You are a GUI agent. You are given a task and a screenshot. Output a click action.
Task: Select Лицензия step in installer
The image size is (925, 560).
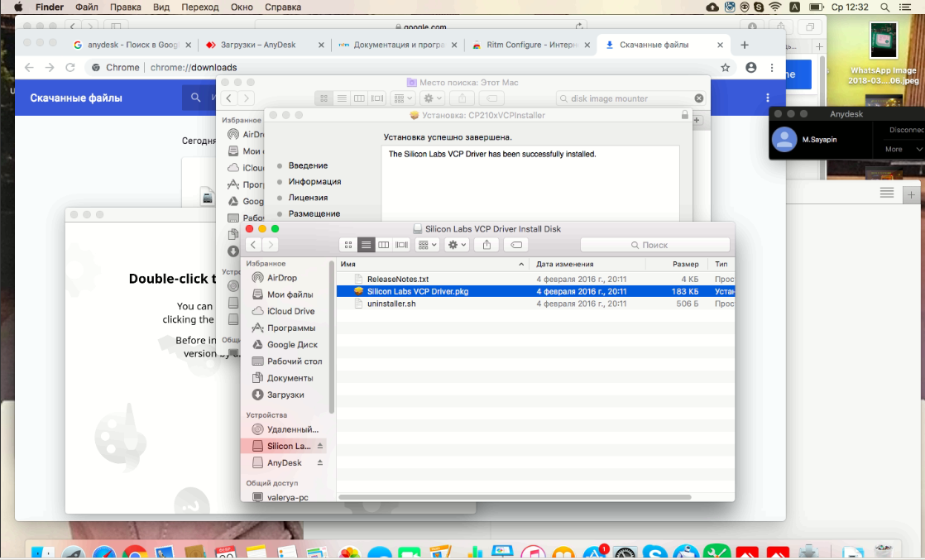[308, 198]
